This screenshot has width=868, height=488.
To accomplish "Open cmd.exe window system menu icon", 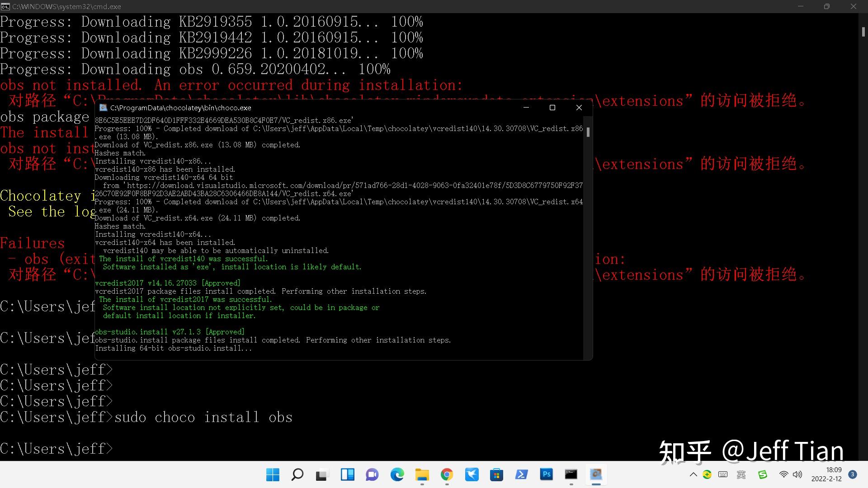I will point(5,6).
